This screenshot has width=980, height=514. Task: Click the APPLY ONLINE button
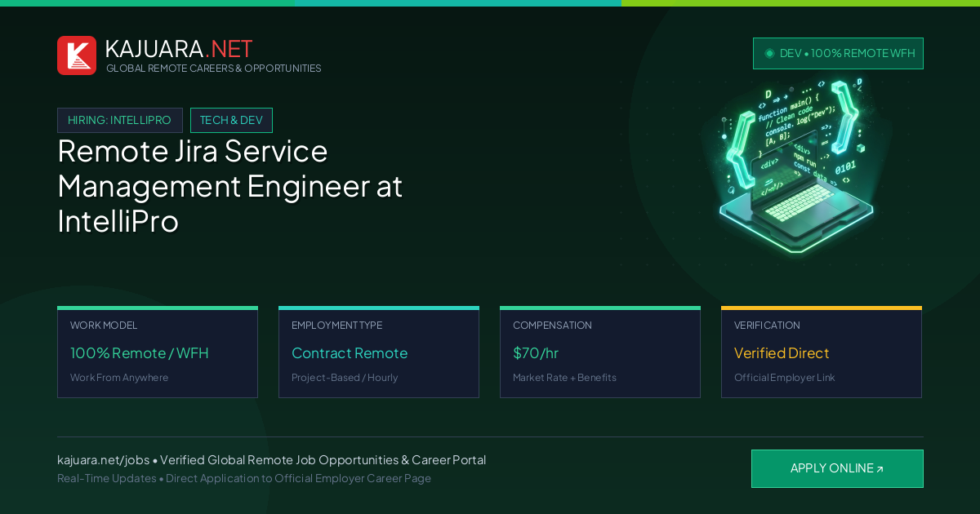pyautogui.click(x=837, y=468)
